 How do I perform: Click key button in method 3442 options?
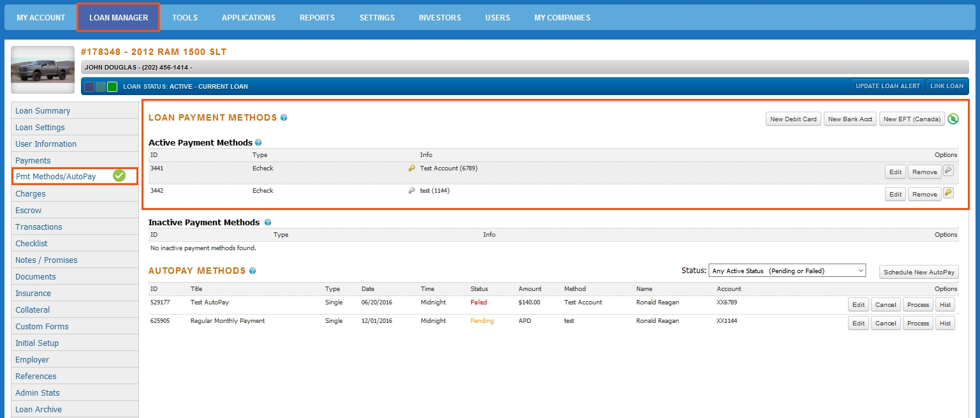948,193
